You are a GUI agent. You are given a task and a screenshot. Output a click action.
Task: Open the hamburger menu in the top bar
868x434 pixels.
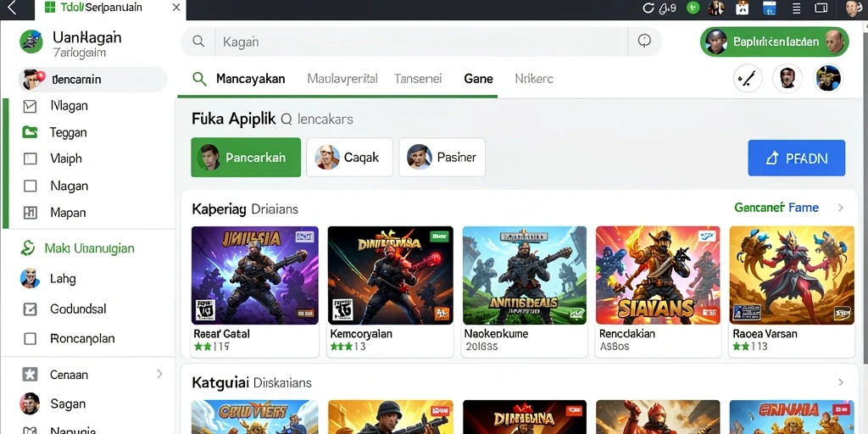pos(797,8)
